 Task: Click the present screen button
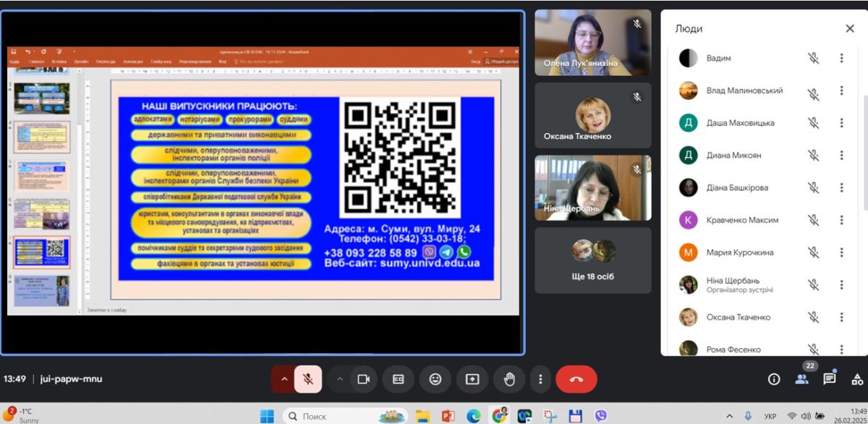(x=472, y=379)
